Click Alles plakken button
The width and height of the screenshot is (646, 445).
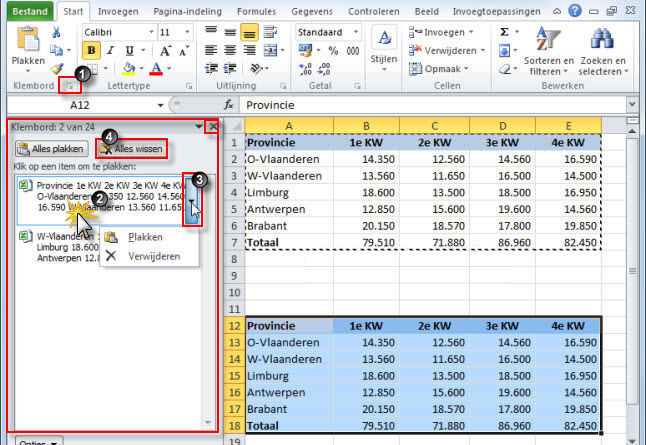click(x=51, y=149)
